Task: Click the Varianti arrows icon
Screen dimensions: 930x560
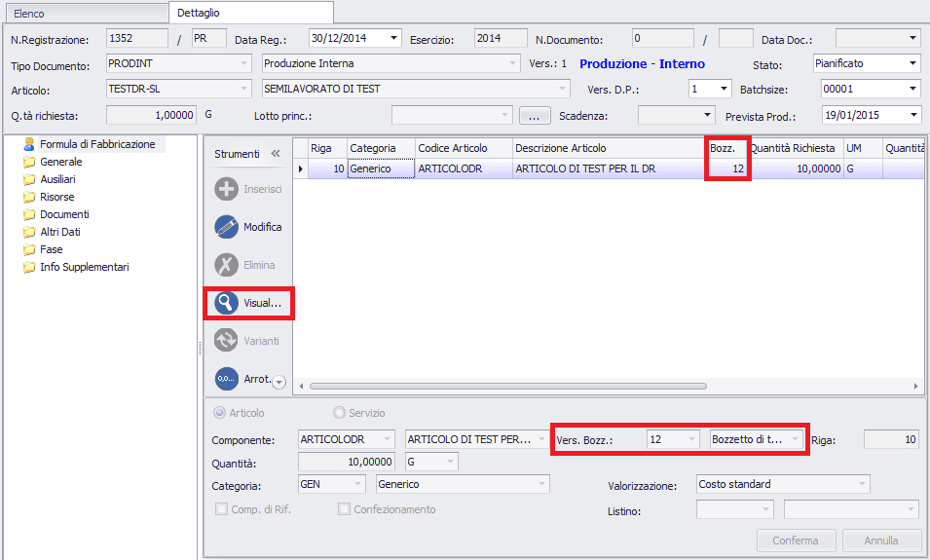Action: (x=226, y=341)
